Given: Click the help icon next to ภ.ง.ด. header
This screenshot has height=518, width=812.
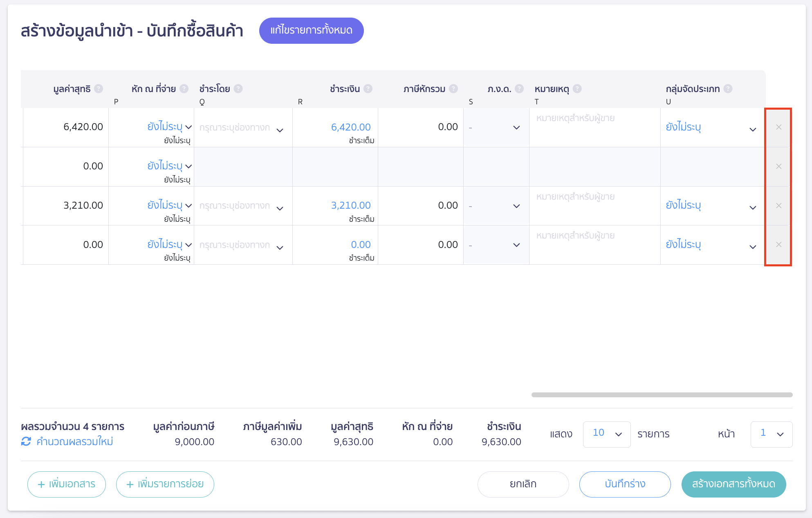Looking at the screenshot, I should click(519, 88).
